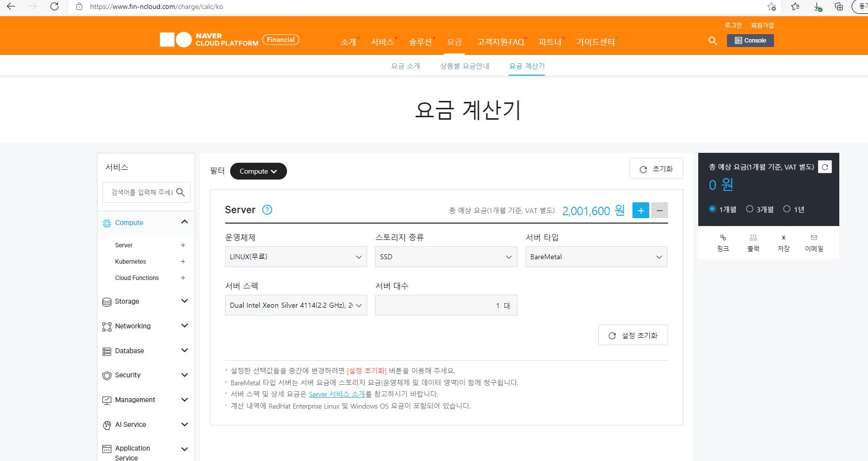Click the 저장 save icon
This screenshot has width=868, height=461.
pos(783,238)
